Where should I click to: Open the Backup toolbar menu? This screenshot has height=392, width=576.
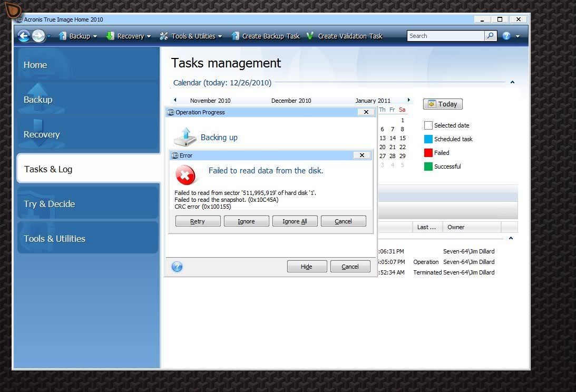point(78,36)
